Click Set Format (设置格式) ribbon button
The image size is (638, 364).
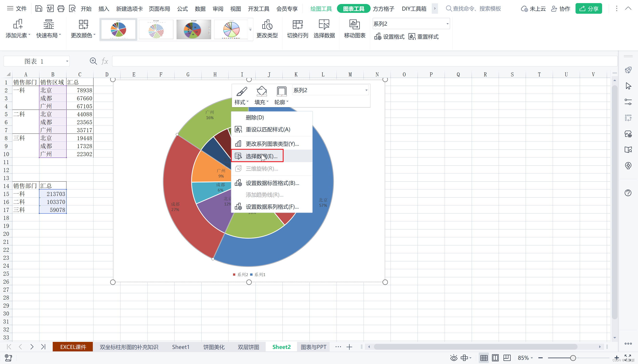tap(389, 37)
